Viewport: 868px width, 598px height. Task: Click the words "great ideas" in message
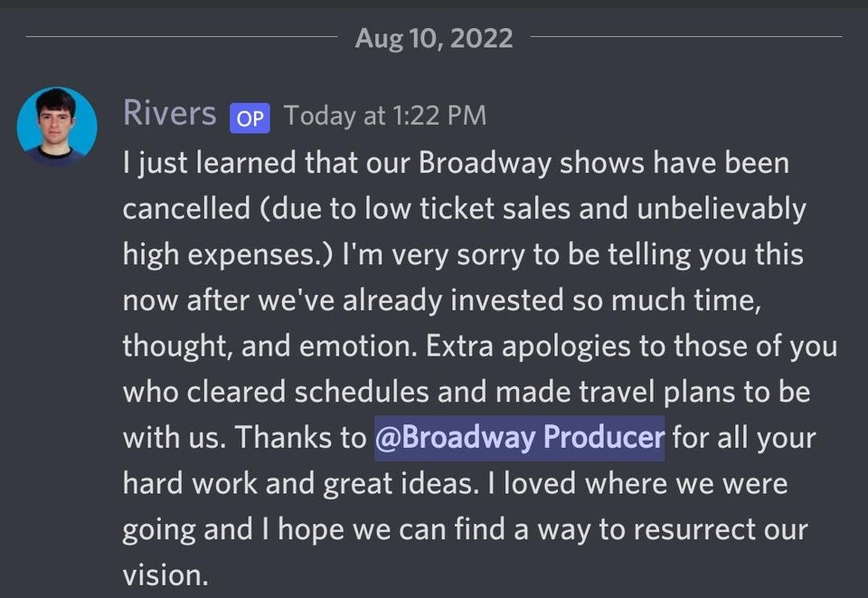(395, 484)
